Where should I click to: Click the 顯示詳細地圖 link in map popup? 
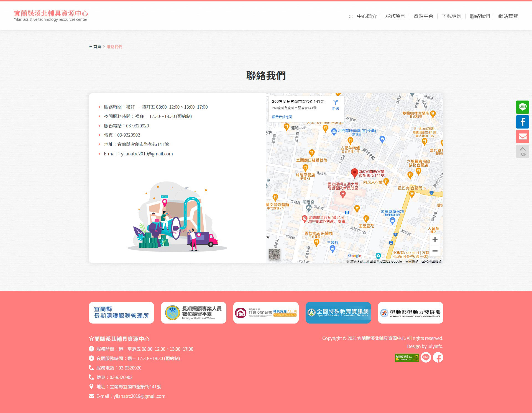(283, 117)
